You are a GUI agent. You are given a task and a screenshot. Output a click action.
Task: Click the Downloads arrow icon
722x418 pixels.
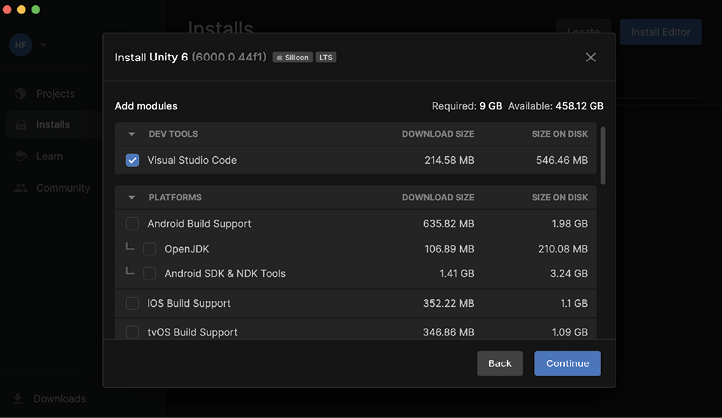[17, 399]
